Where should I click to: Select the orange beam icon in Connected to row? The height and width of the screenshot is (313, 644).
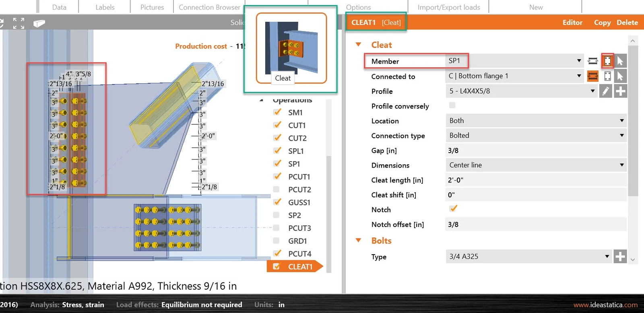pyautogui.click(x=593, y=76)
